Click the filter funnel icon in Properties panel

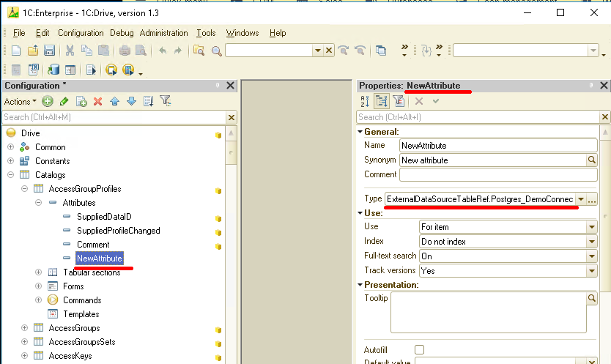(399, 102)
